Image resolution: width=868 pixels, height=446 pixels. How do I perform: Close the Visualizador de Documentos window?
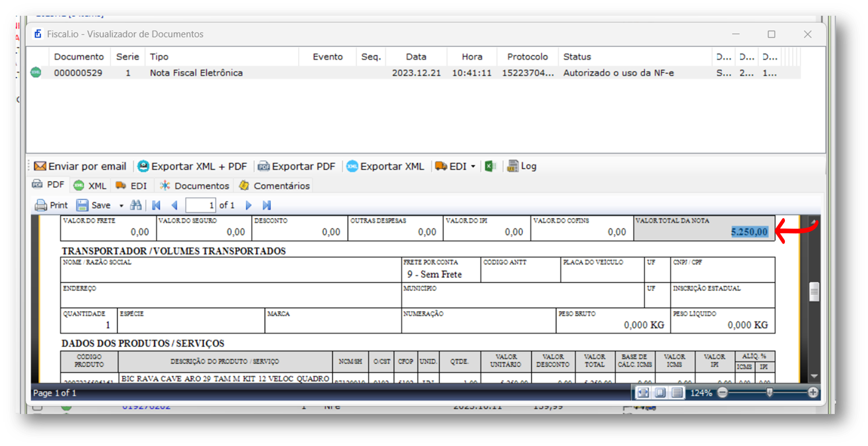tap(808, 34)
